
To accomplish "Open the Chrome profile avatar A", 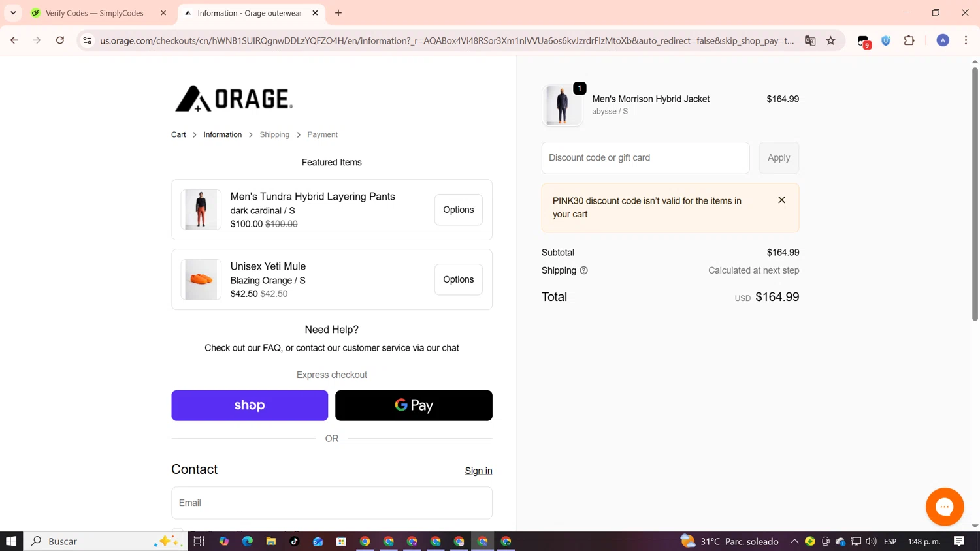I will (943, 40).
